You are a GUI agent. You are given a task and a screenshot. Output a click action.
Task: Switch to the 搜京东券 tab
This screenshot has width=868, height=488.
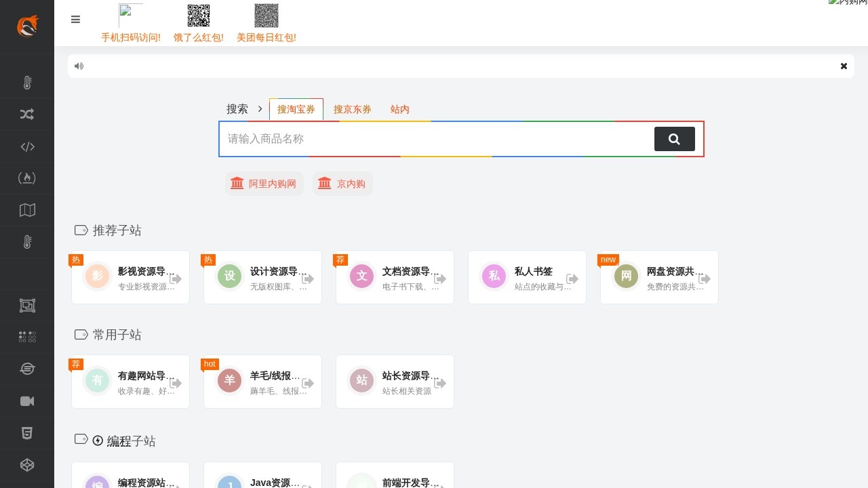coord(353,109)
